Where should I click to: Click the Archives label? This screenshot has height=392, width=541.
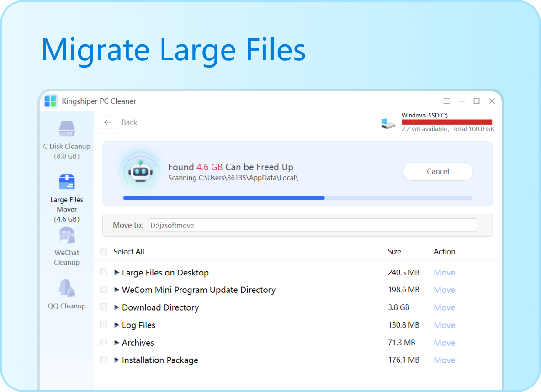pos(138,343)
